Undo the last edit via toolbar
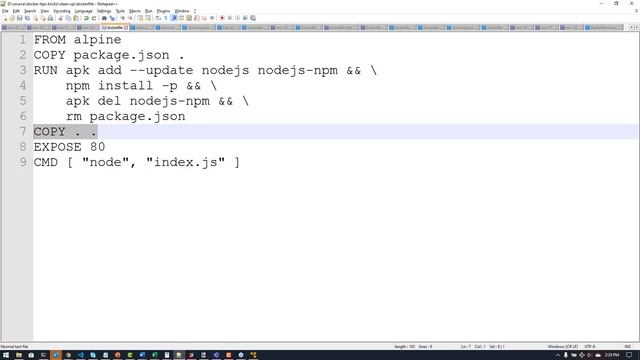640x360 pixels. click(x=86, y=18)
